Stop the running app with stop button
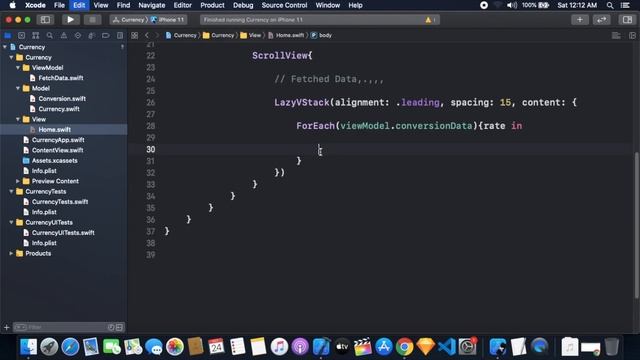This screenshot has height=360, width=640. 92,20
